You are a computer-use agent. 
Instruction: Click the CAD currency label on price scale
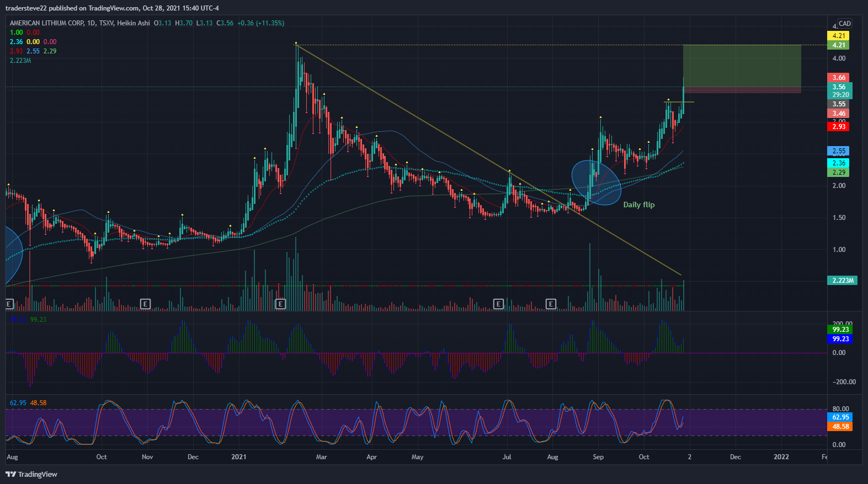pyautogui.click(x=845, y=24)
